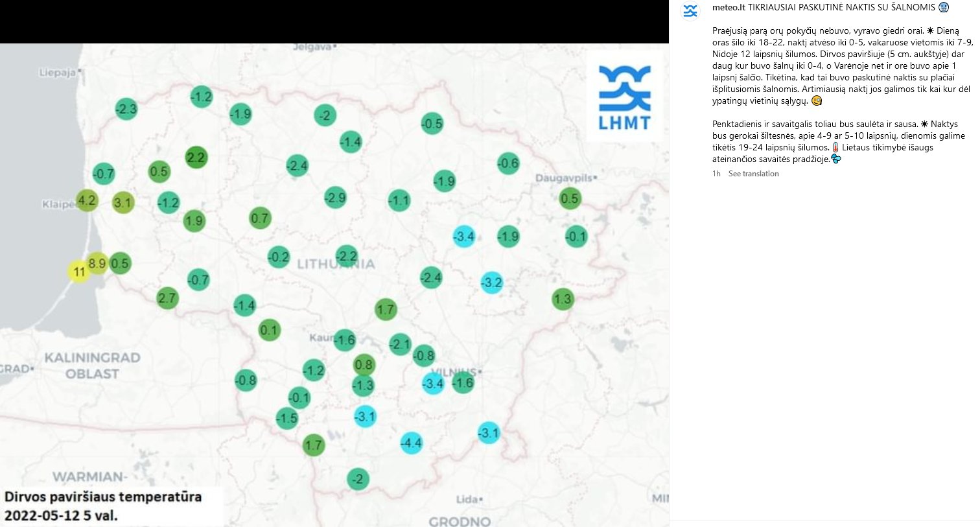Open the meteo.lt profile avatar
Screen dimensions: 980x527
point(691,10)
